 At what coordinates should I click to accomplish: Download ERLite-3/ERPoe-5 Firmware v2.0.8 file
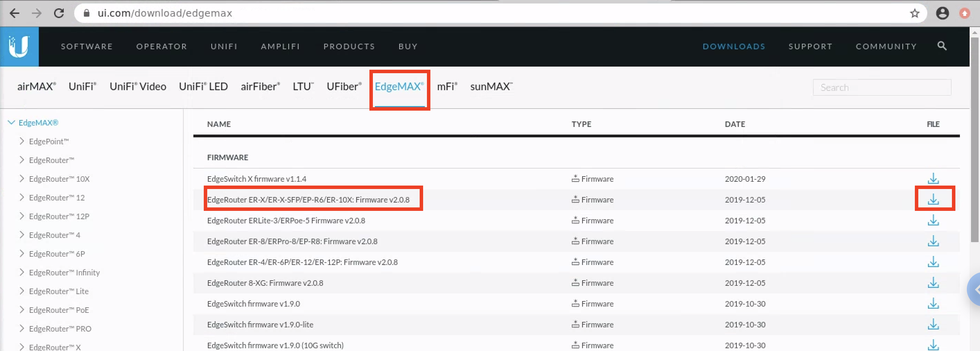933,221
